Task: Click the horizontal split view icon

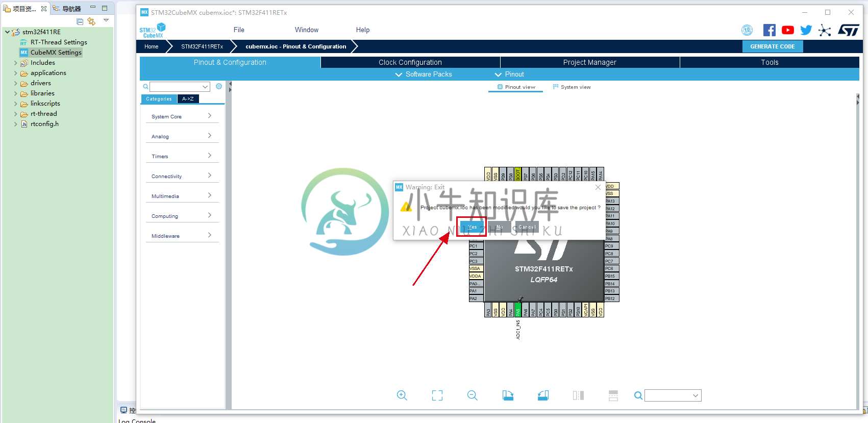Action: coord(613,395)
